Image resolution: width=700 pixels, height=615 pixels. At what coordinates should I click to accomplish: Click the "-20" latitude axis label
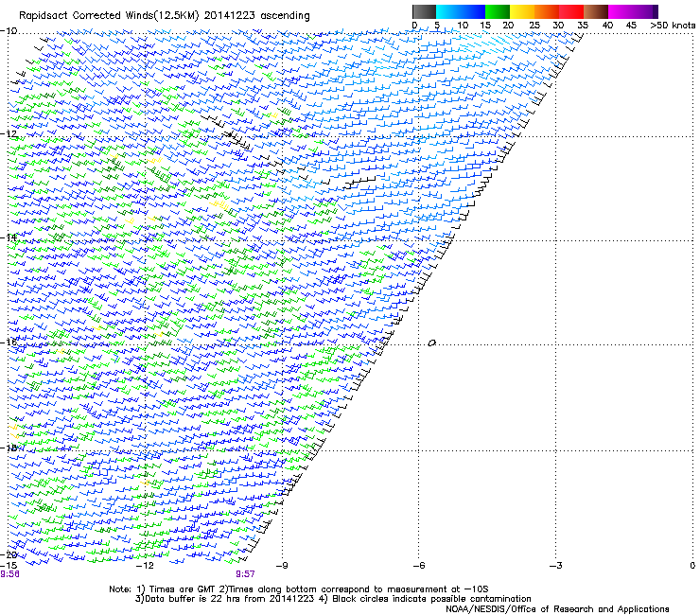pos(9,554)
